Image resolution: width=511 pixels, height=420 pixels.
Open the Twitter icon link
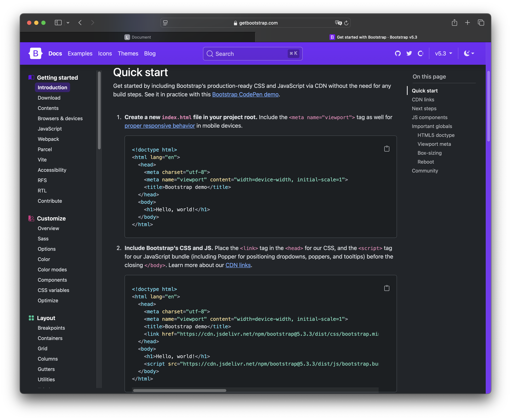409,54
